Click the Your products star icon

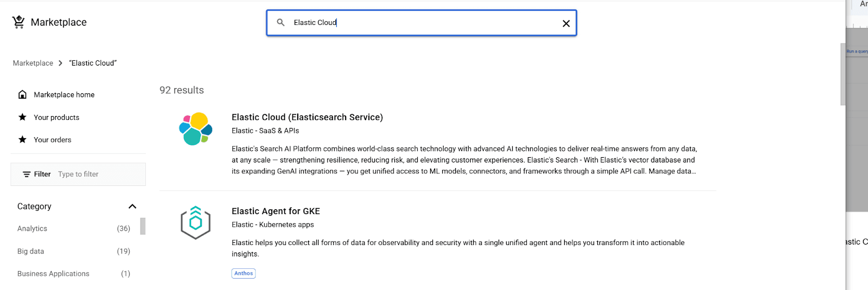(22, 117)
